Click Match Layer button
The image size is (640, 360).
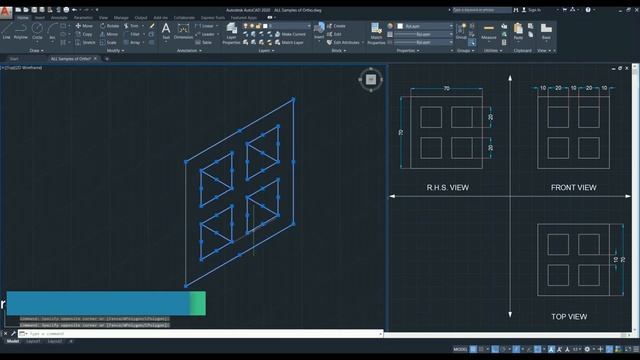[289, 42]
